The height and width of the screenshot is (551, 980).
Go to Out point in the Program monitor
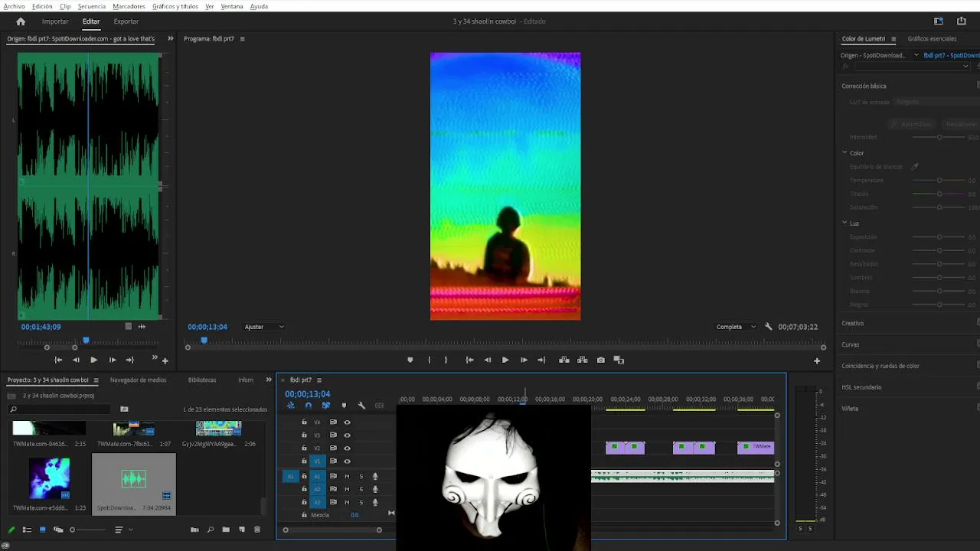(x=542, y=360)
